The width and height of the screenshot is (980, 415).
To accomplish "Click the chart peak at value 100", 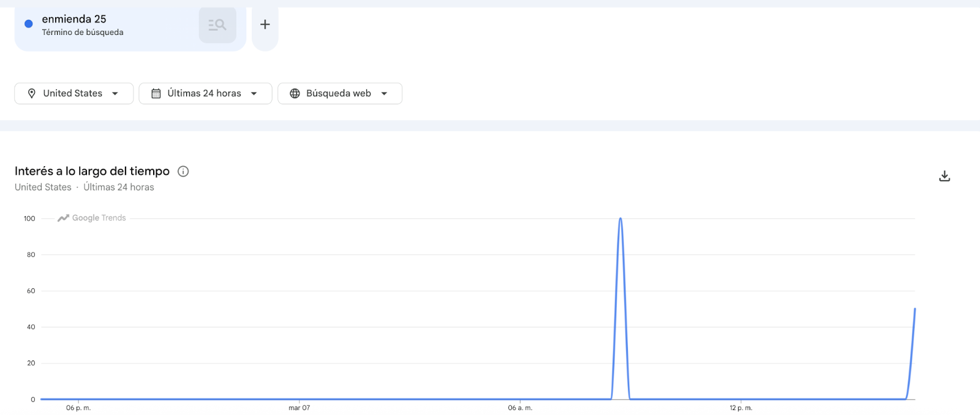I will (x=620, y=219).
